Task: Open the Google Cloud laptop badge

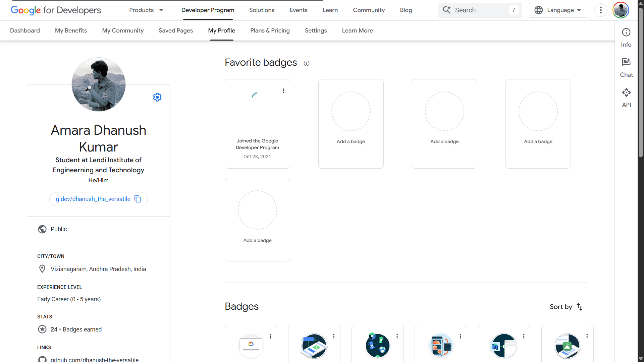Action: [x=251, y=346]
